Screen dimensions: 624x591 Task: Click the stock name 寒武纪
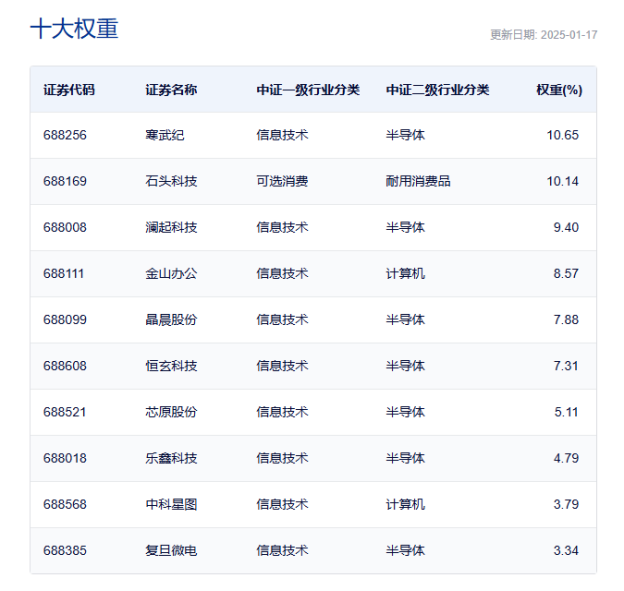165,135
